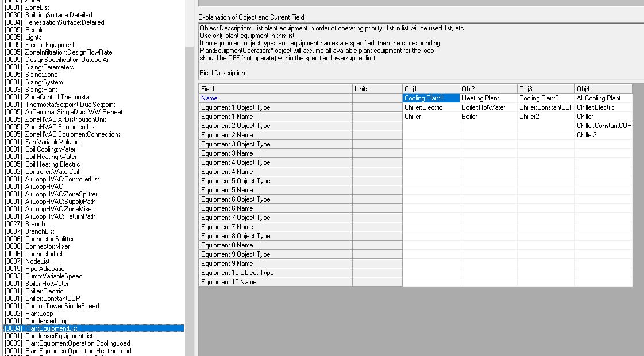Select the Obj1 column header
The height and width of the screenshot is (356, 644).
(431, 89)
